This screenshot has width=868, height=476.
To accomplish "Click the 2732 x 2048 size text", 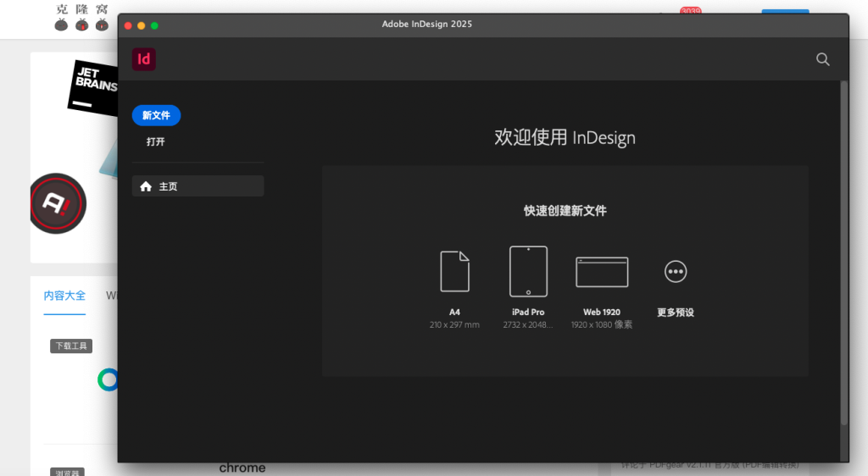I will coord(528,325).
